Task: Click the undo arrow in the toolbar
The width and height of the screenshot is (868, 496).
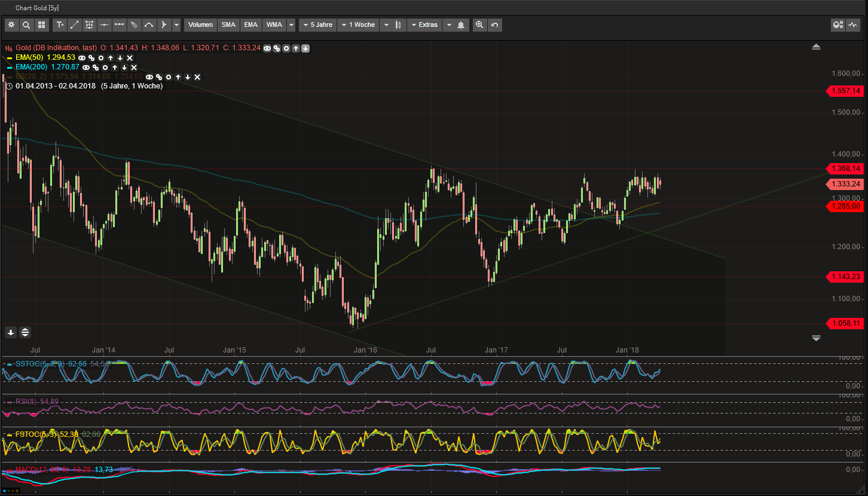Action: [x=494, y=25]
